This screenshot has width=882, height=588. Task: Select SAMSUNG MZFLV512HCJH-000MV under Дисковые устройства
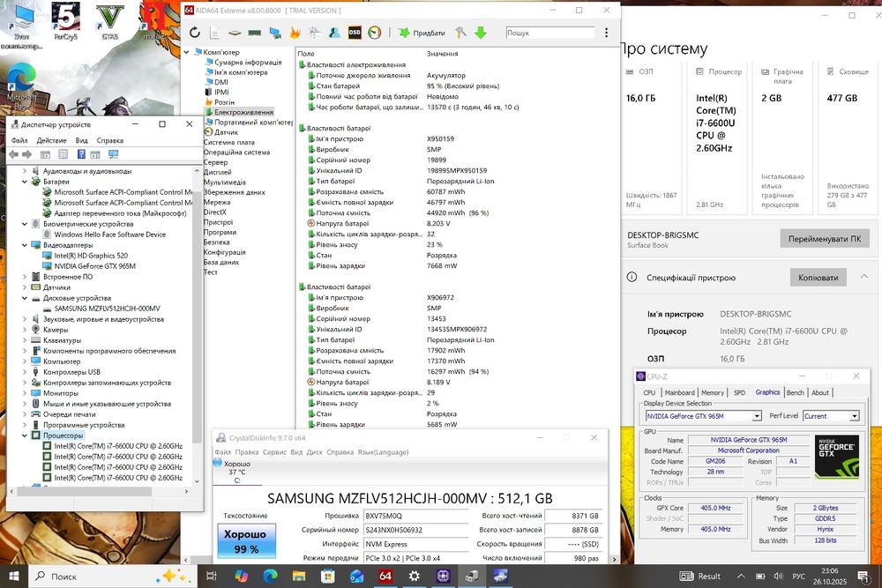107,309
